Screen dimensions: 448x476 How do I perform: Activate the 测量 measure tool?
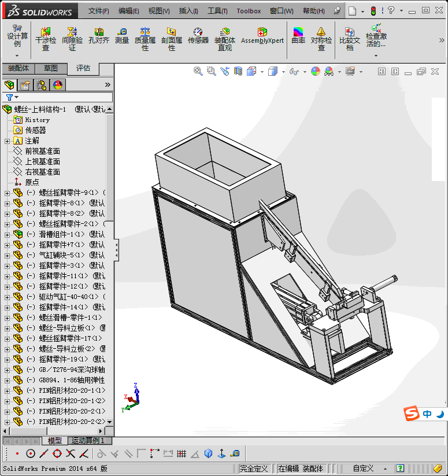(122, 36)
